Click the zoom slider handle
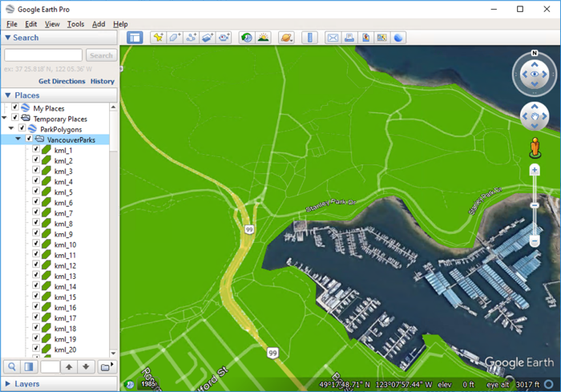The height and width of the screenshot is (392, 561). pos(535,205)
